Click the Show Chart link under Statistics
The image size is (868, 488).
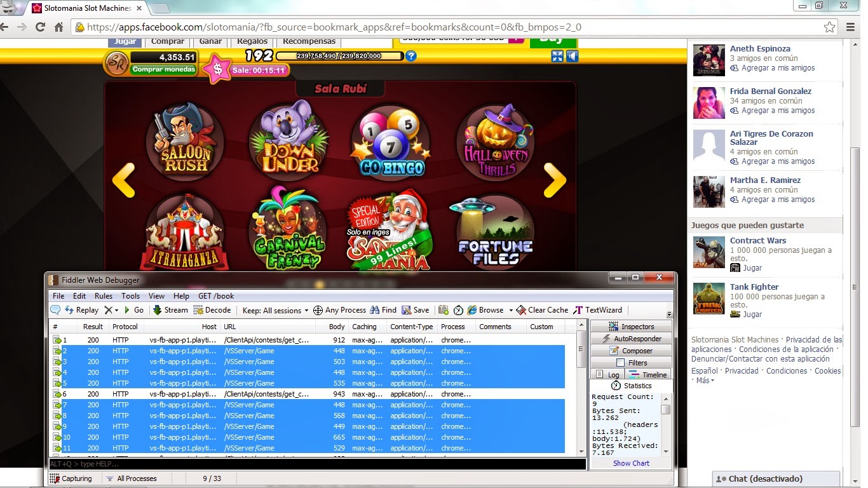pos(630,463)
